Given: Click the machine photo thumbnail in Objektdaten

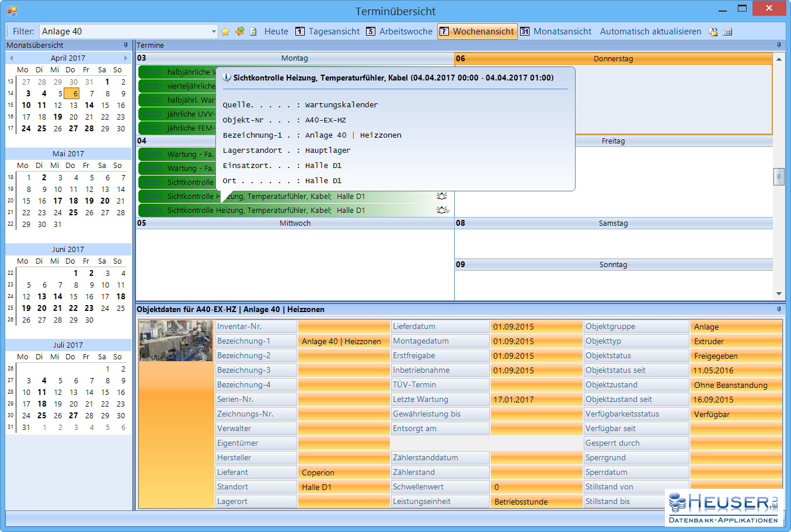Looking at the screenshot, I should pyautogui.click(x=176, y=341).
